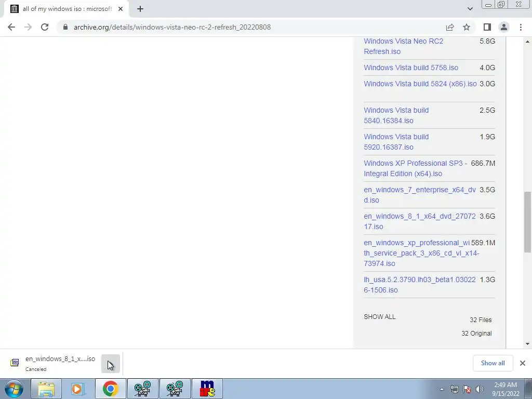This screenshot has height=399, width=532.
Task: Click the 589.1M file size
Action: click(x=483, y=243)
